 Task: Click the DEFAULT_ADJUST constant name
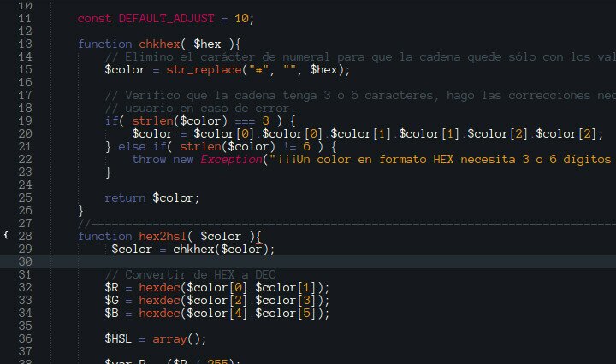coord(167,19)
